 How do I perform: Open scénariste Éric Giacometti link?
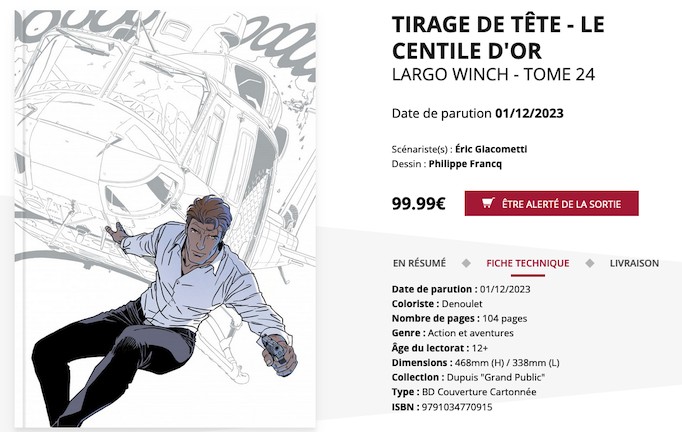coord(491,149)
